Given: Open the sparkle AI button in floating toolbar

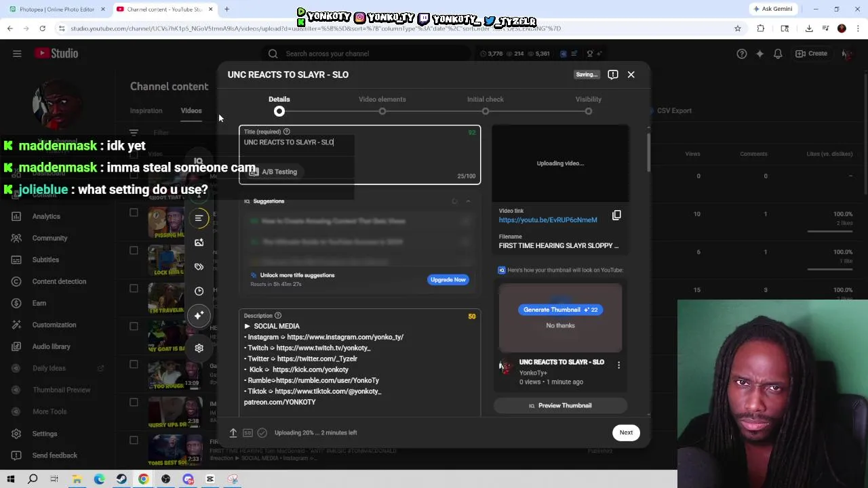Looking at the screenshot, I should coord(199,315).
